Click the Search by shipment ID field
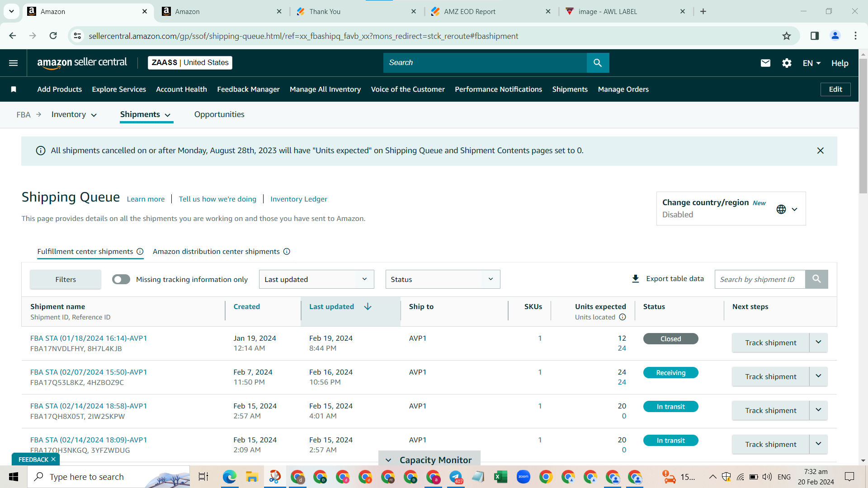The height and width of the screenshot is (488, 868). click(760, 279)
